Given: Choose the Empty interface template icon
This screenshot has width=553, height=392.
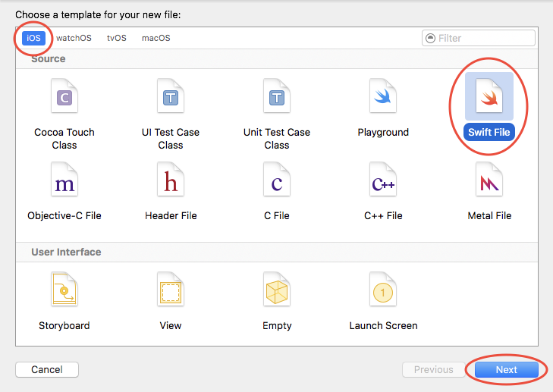Looking at the screenshot, I should (276, 290).
